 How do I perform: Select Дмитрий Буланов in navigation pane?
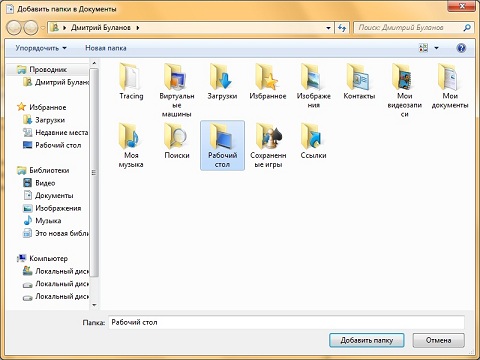coord(55,82)
